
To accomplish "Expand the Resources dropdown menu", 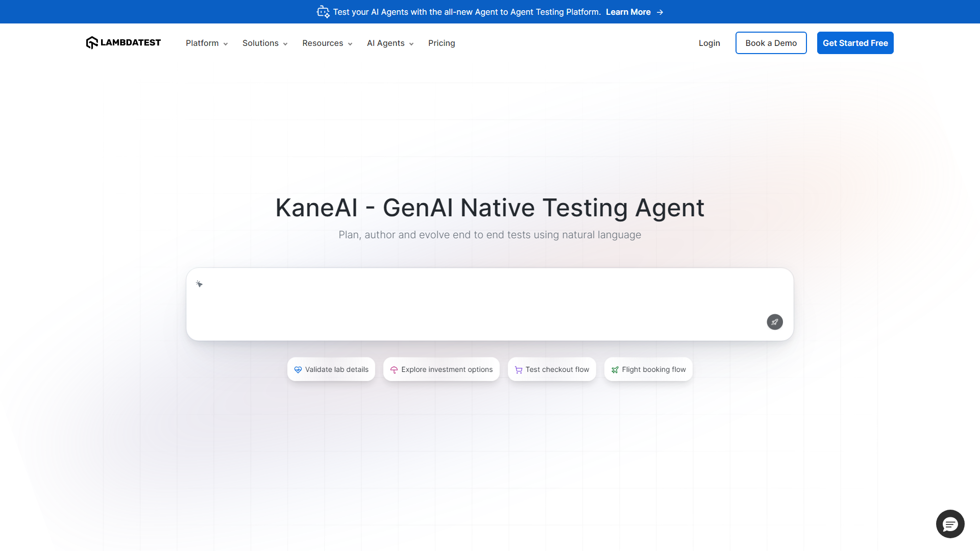I will pyautogui.click(x=327, y=43).
